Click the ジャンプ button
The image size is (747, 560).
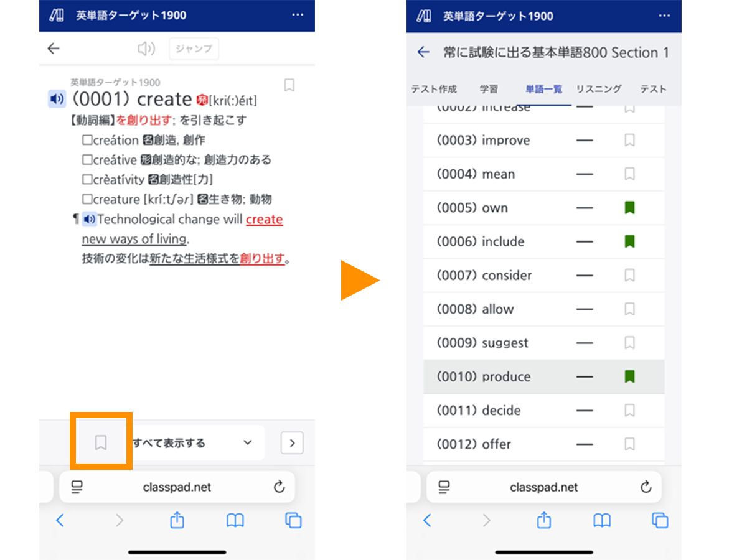point(194,49)
